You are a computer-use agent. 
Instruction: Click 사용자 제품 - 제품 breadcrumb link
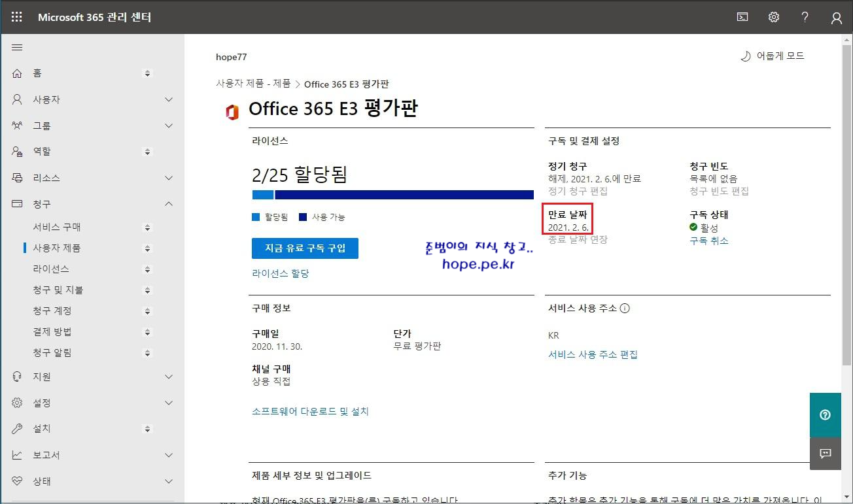click(253, 84)
